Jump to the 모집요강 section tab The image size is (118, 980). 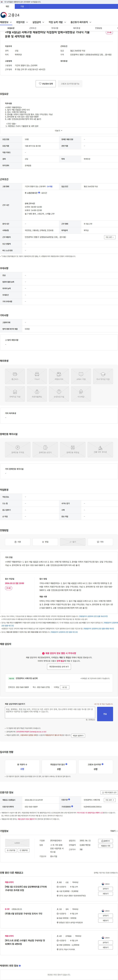[11, 28]
